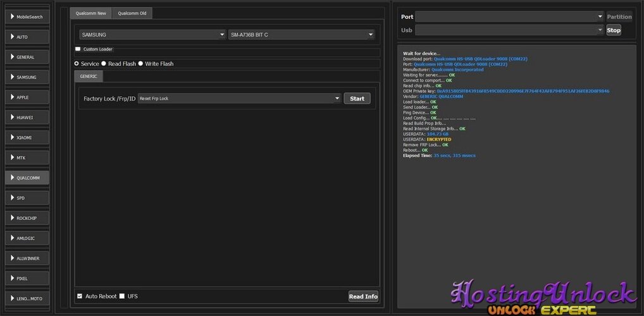Switch to the Qualcomm Old tab
The image size is (644, 316).
point(132,13)
